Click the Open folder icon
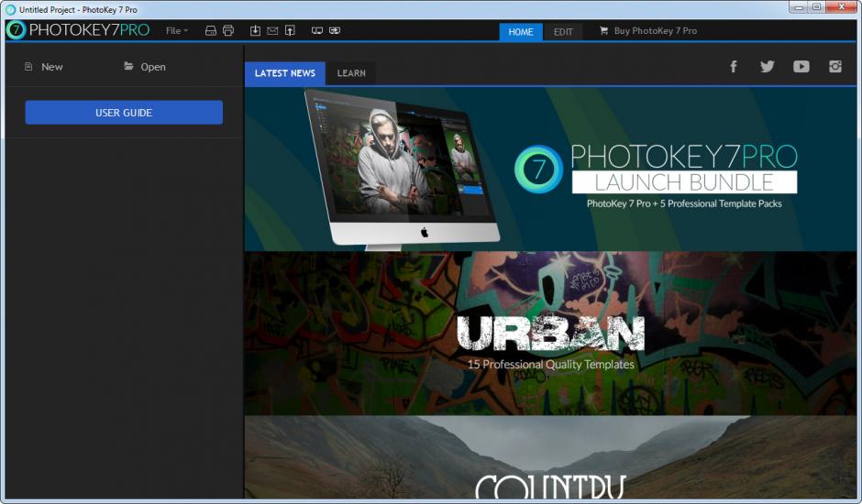This screenshot has height=504, width=862. (x=128, y=66)
